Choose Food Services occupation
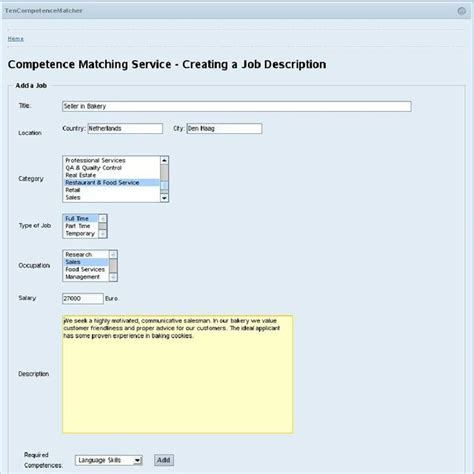Image resolution: width=474 pixels, height=474 pixels. [86, 269]
